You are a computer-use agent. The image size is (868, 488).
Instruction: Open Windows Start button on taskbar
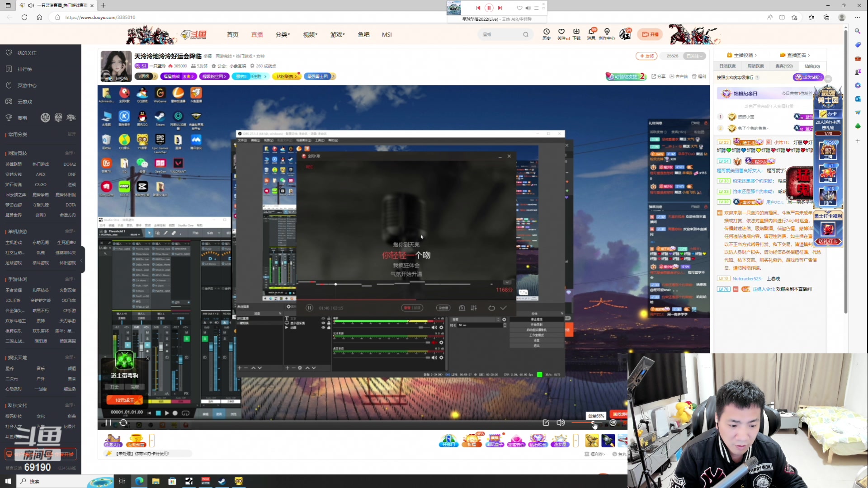(8, 481)
